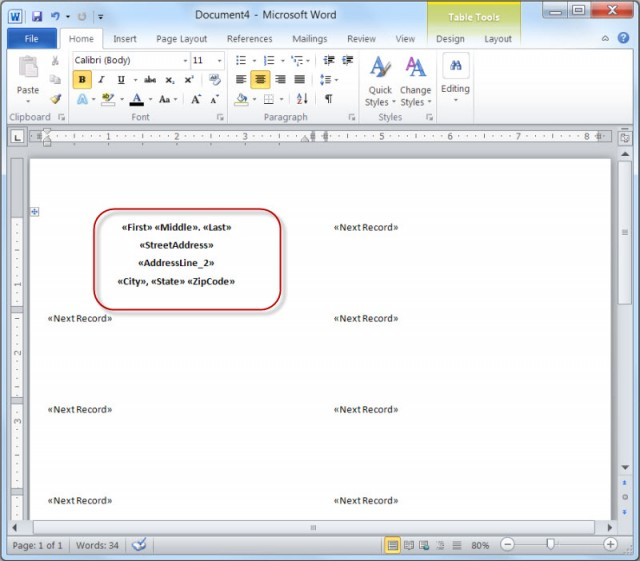This screenshot has width=640, height=561.
Task: Expand the Paste options arrow
Action: click(28, 101)
